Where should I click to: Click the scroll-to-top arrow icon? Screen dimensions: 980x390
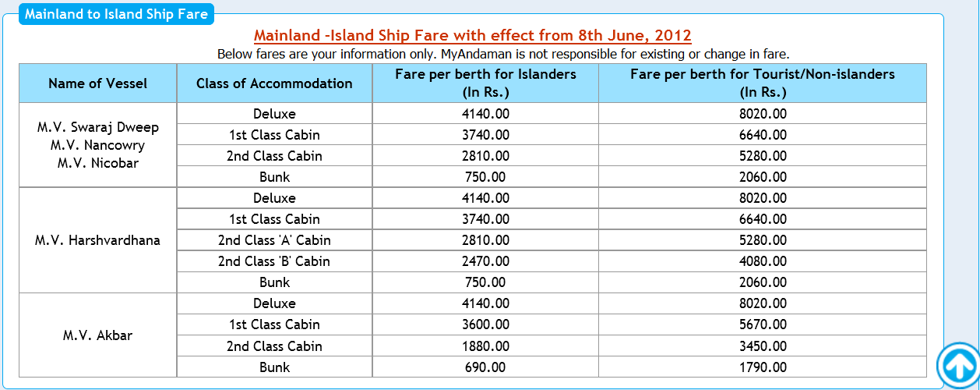[x=958, y=363]
